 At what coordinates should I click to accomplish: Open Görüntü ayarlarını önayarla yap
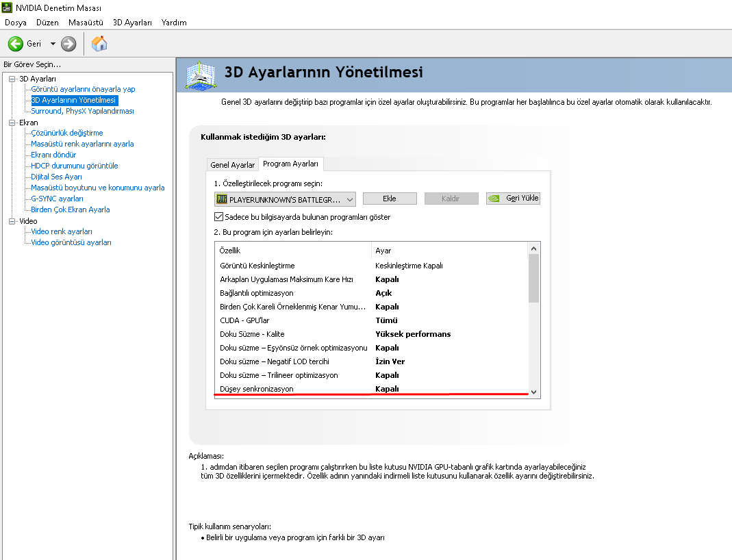pos(83,89)
